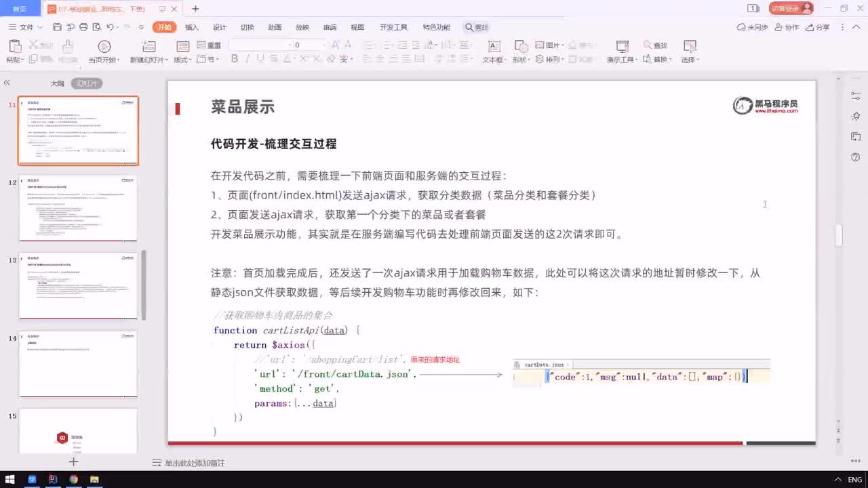Click the Save icon in quick access bar
Viewport: 868px width, 488px height.
[x=57, y=27]
